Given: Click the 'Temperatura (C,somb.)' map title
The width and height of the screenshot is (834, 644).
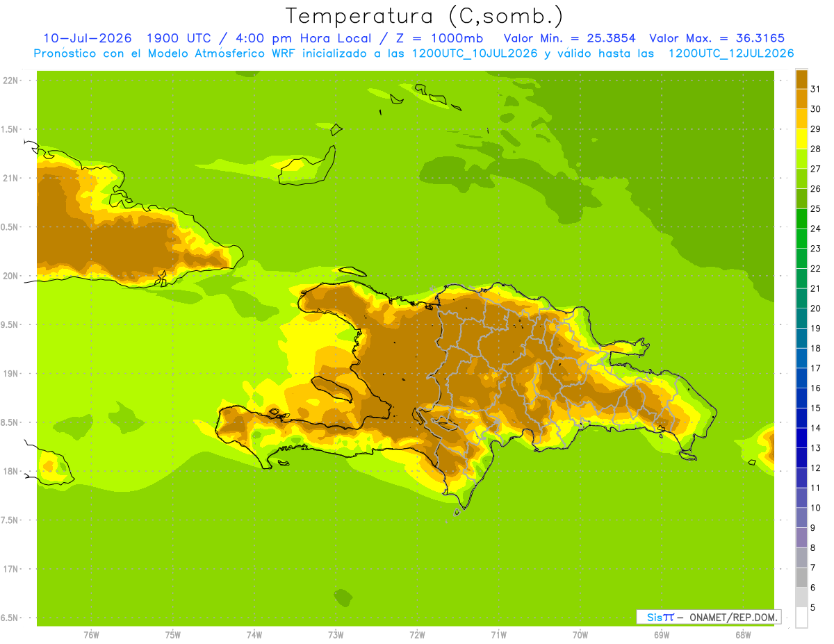Looking at the screenshot, I should pos(425,16).
